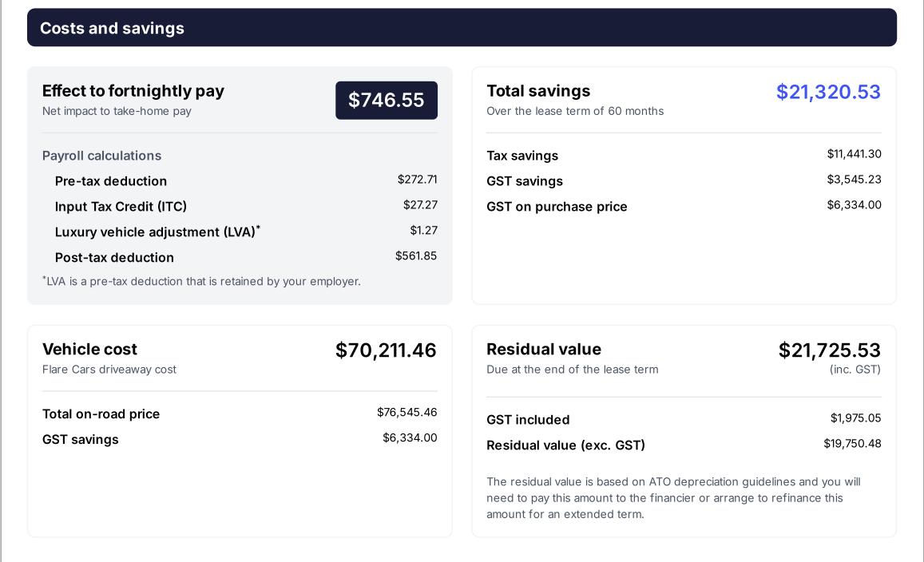The height and width of the screenshot is (562, 924).
Task: Click the GST savings value $3,545.23
Action: pos(854,180)
